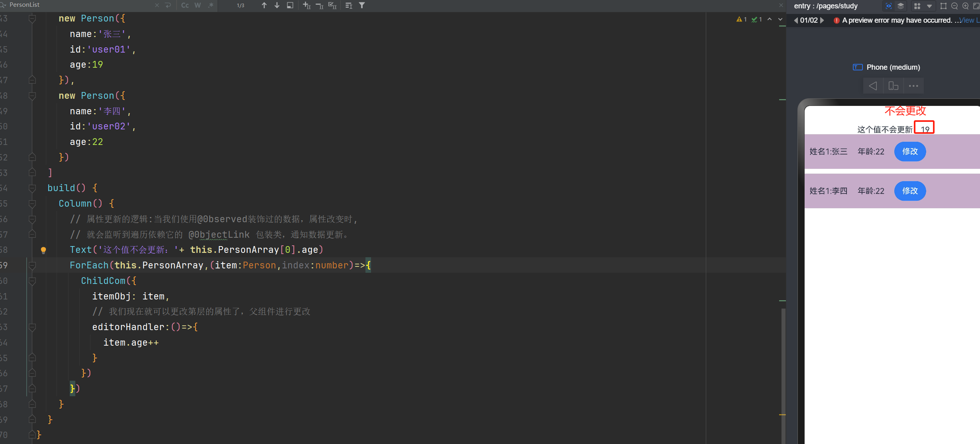Collapse build() method fold marker
Screen dimensions: 980x444
pyautogui.click(x=32, y=188)
